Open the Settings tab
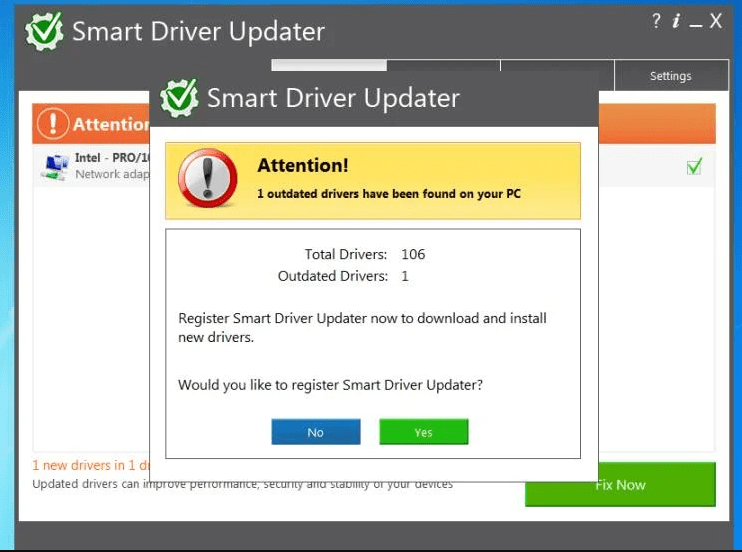This screenshot has width=742, height=552. click(671, 75)
